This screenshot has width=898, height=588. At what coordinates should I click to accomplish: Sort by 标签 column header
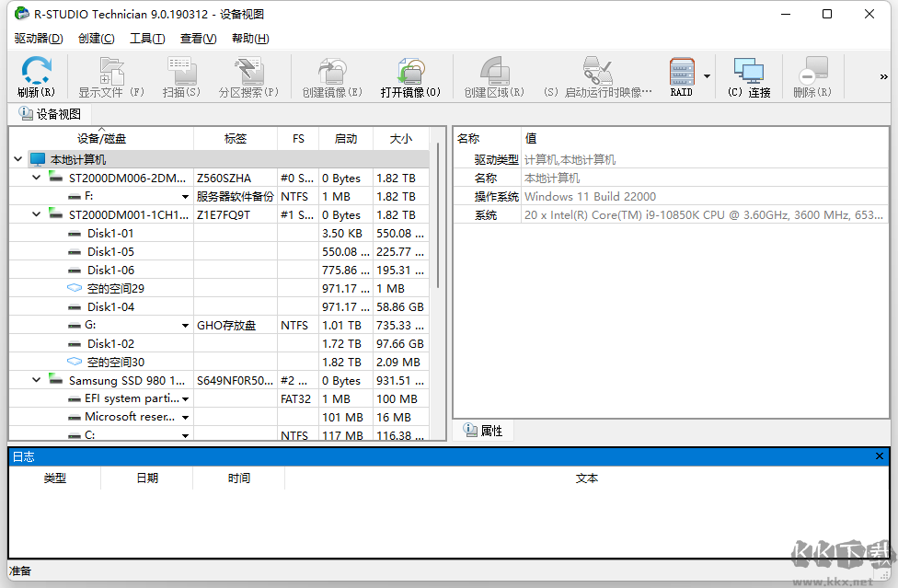click(236, 139)
